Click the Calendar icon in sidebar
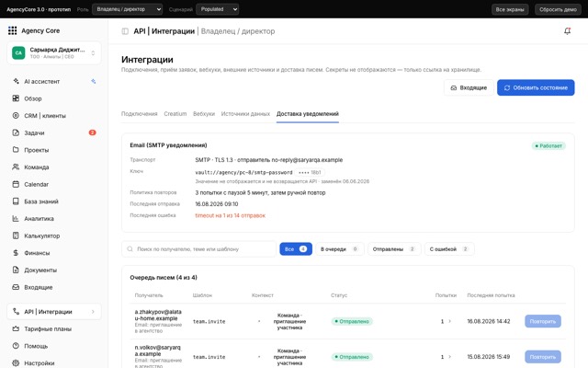 (x=16, y=184)
